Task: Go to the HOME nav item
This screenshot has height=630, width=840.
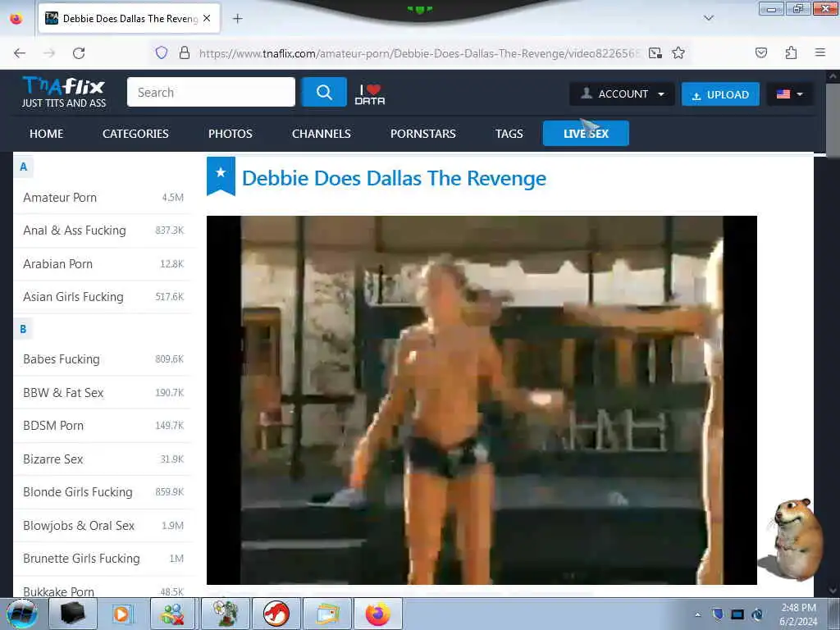Action: [46, 134]
